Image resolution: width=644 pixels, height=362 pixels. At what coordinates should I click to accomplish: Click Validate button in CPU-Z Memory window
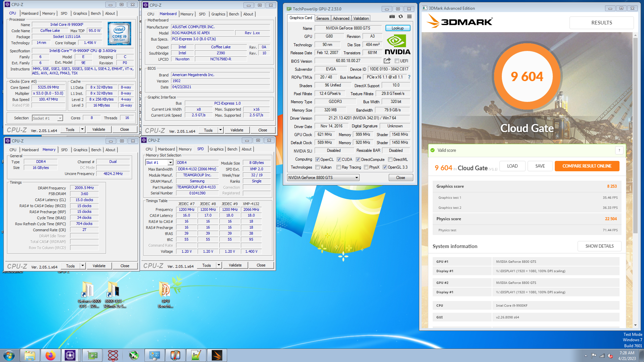click(99, 266)
